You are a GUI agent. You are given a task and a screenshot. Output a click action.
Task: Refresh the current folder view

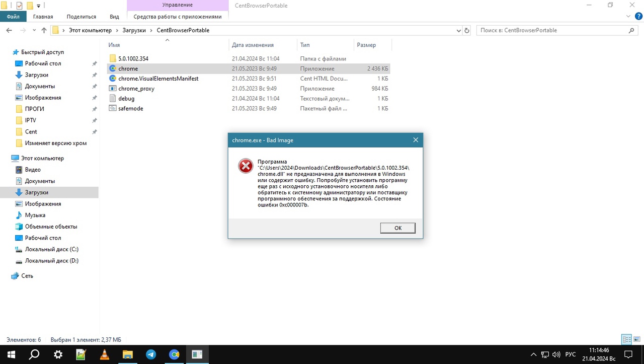[467, 30]
